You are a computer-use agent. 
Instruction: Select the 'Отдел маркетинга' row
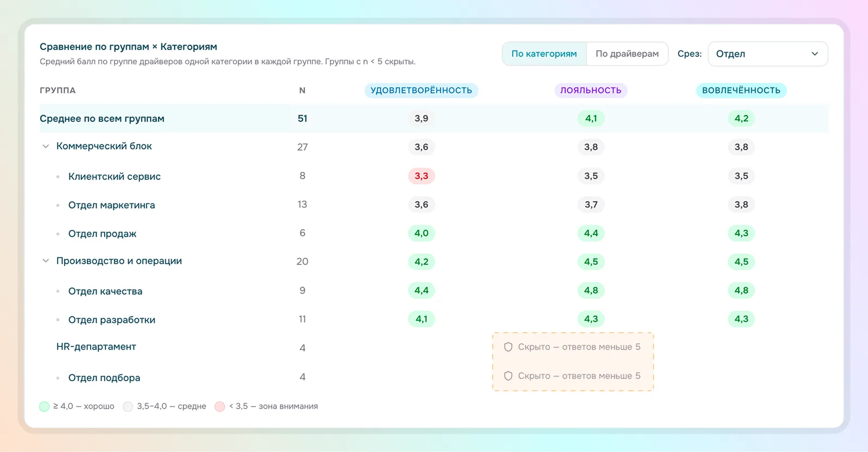[x=434, y=205]
